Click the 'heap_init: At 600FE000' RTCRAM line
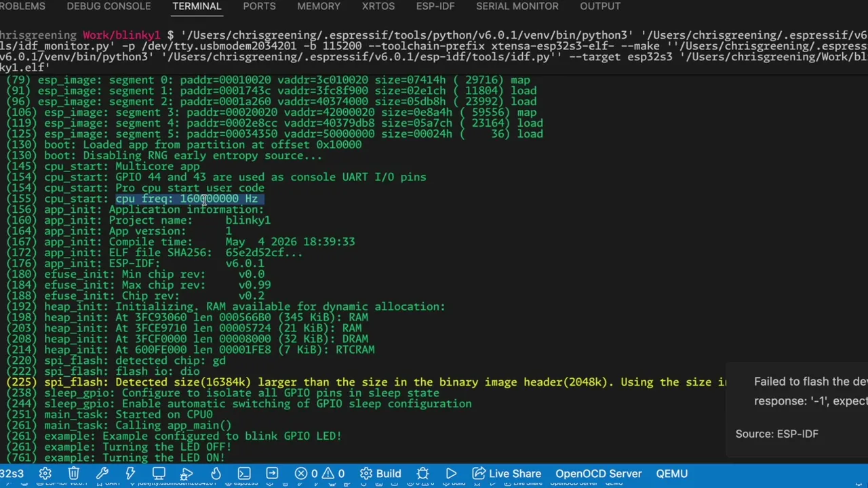 (191, 350)
